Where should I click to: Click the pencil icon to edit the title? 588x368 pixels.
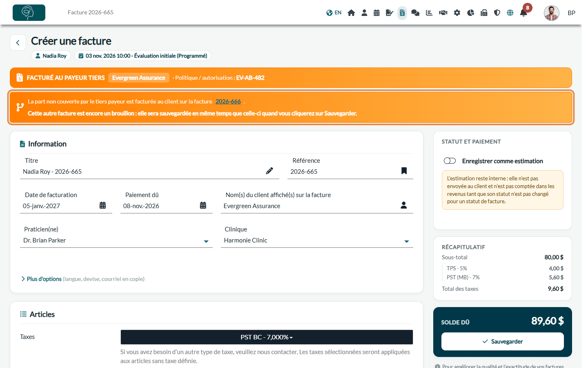269,171
